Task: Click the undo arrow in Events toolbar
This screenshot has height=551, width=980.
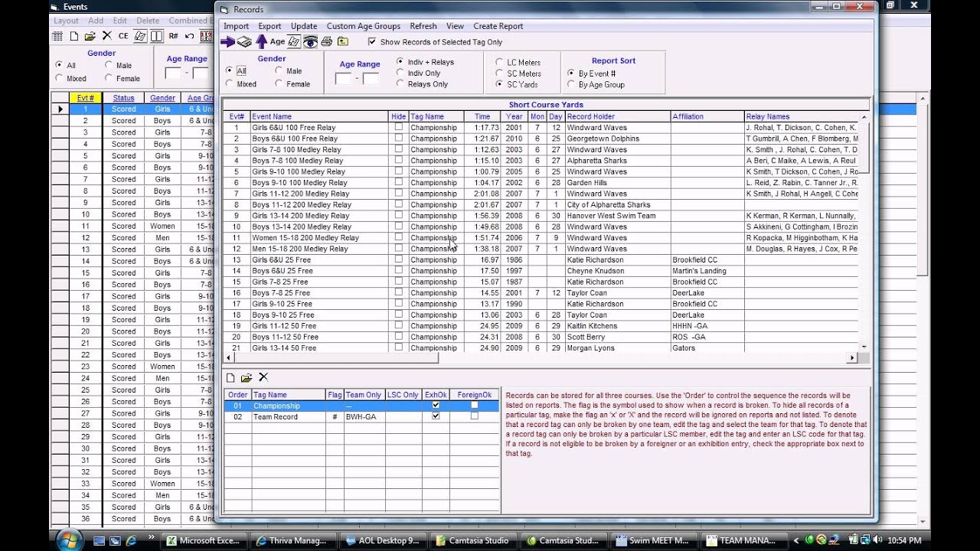Action: pos(189,36)
